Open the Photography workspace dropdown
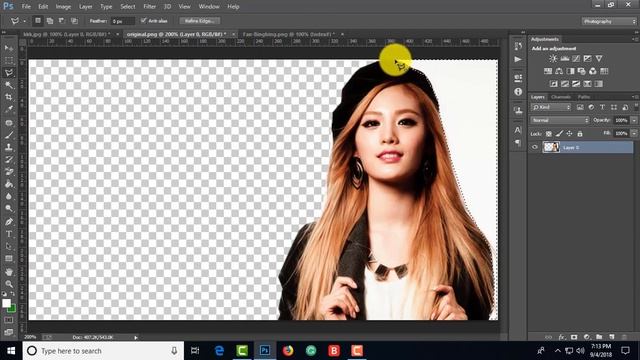 coord(609,21)
